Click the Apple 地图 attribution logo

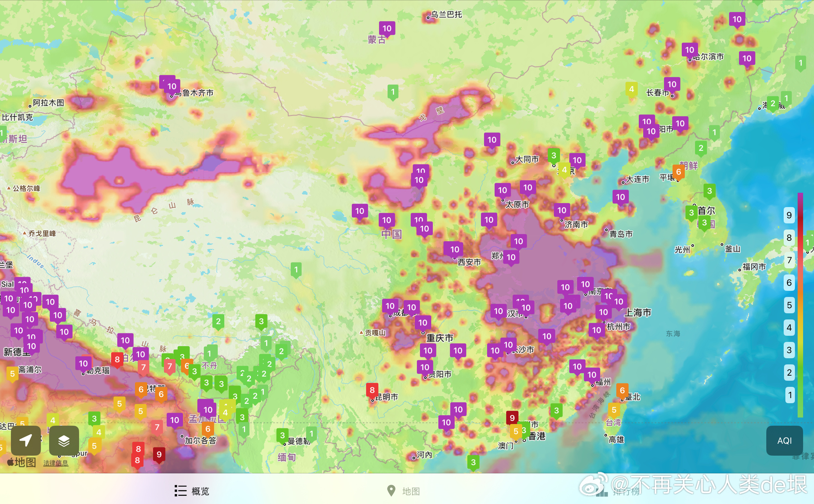click(x=21, y=462)
